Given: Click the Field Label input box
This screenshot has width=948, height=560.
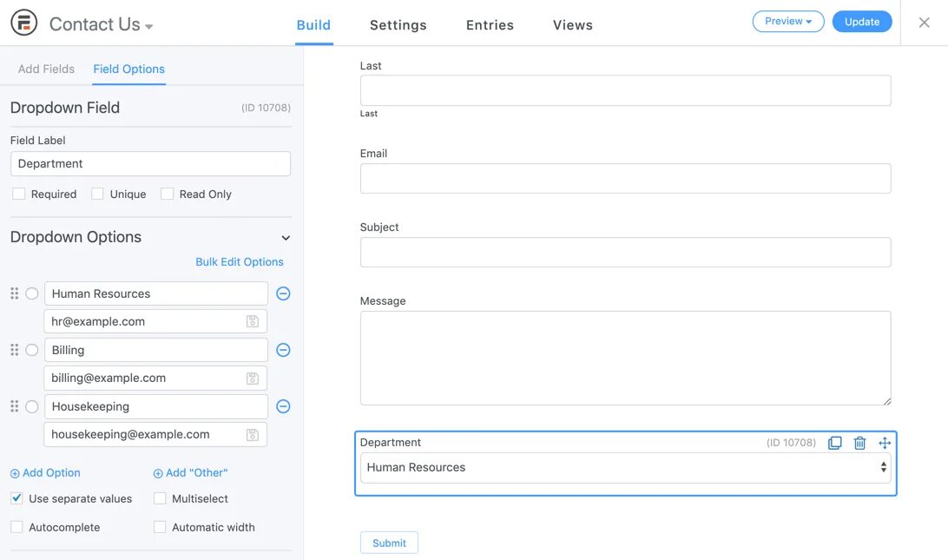Looking at the screenshot, I should (150, 163).
